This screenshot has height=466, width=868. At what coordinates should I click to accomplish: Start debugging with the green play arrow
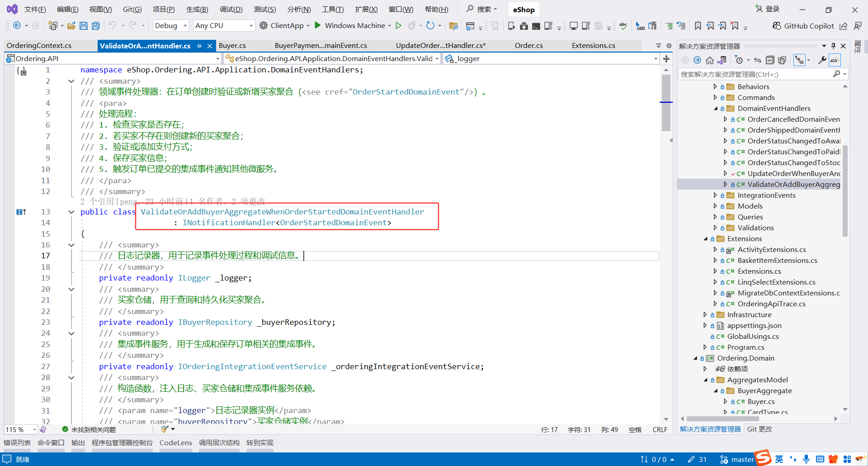click(x=318, y=25)
